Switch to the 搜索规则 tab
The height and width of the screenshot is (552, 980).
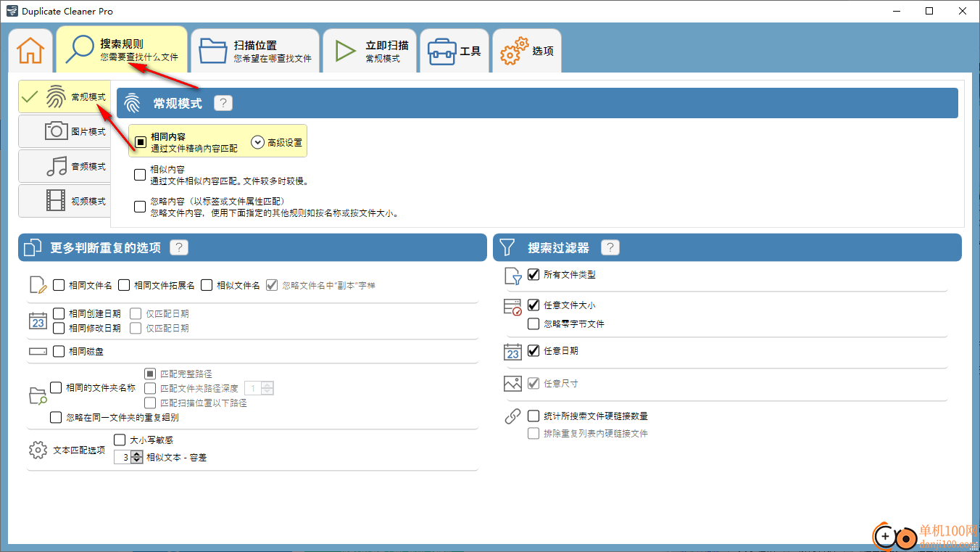coord(122,49)
